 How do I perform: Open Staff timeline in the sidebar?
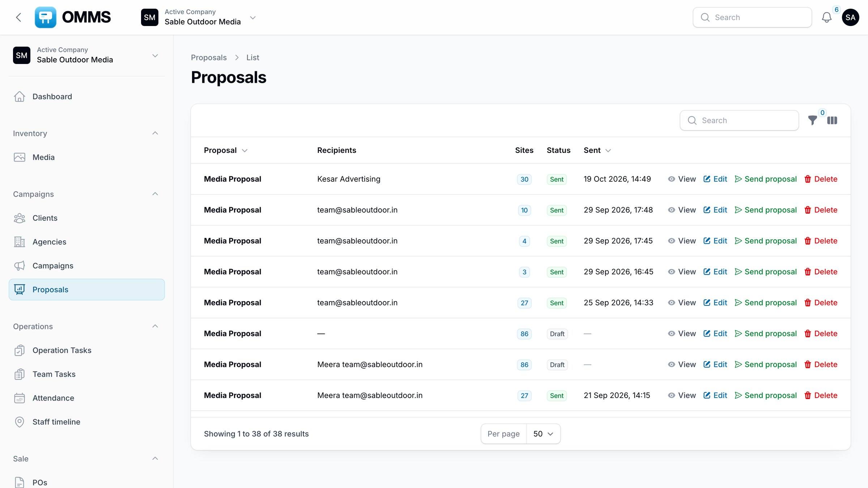click(87, 422)
